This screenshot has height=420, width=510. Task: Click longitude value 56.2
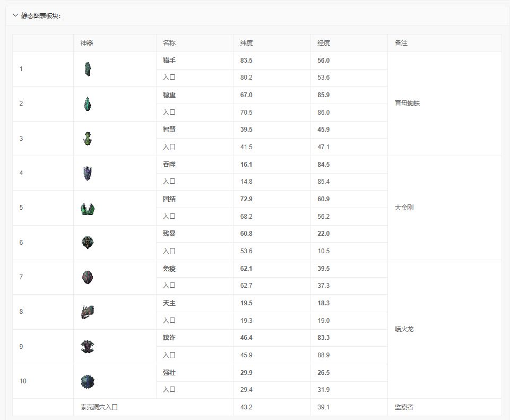323,217
